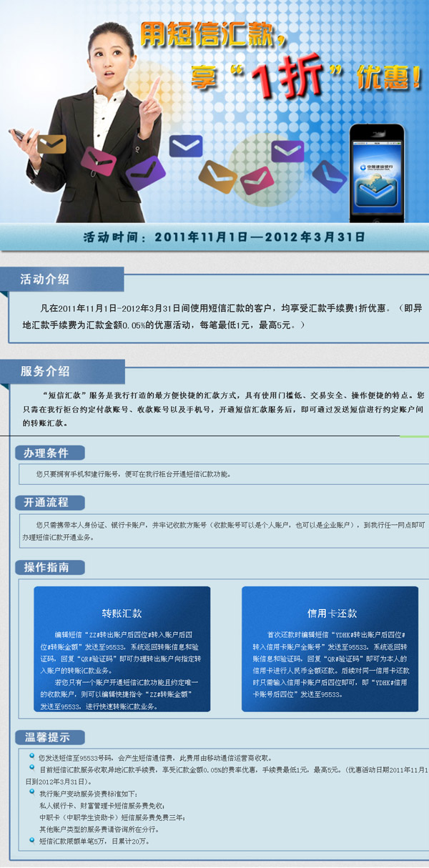429x868 pixels.
Task: Go to the 操作指南 section label
Action: (46, 567)
